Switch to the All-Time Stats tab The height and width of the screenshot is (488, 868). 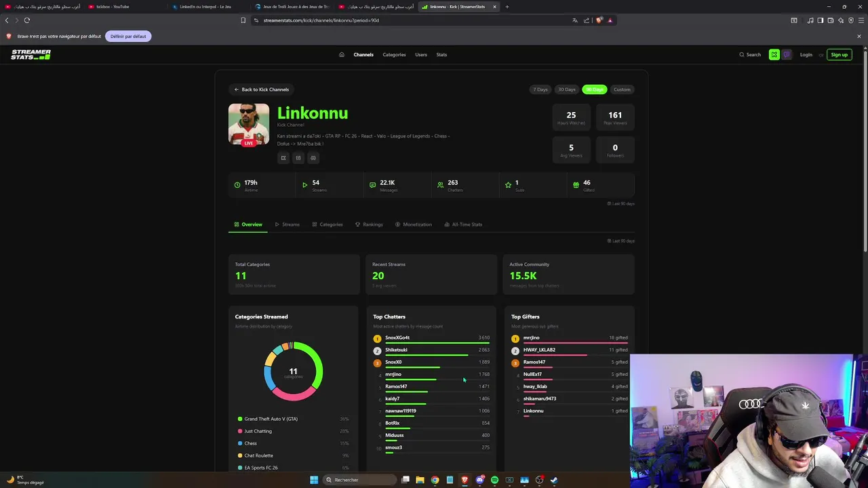463,224
